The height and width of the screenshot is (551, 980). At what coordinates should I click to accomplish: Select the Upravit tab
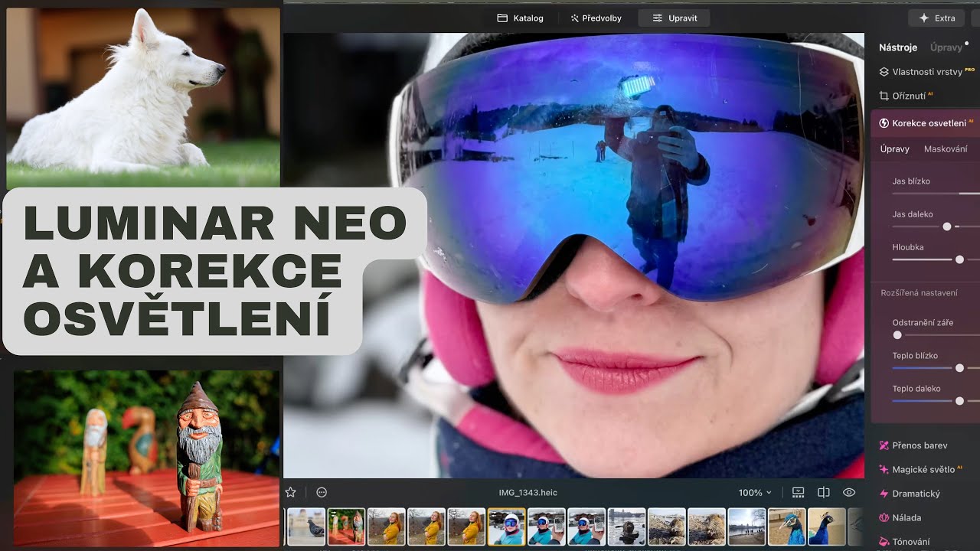[675, 18]
